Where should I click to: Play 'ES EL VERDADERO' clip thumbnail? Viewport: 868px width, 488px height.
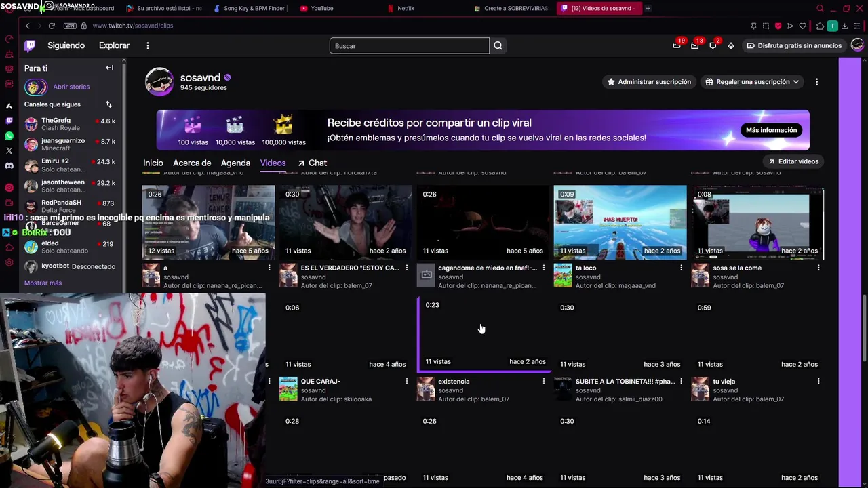point(345,222)
